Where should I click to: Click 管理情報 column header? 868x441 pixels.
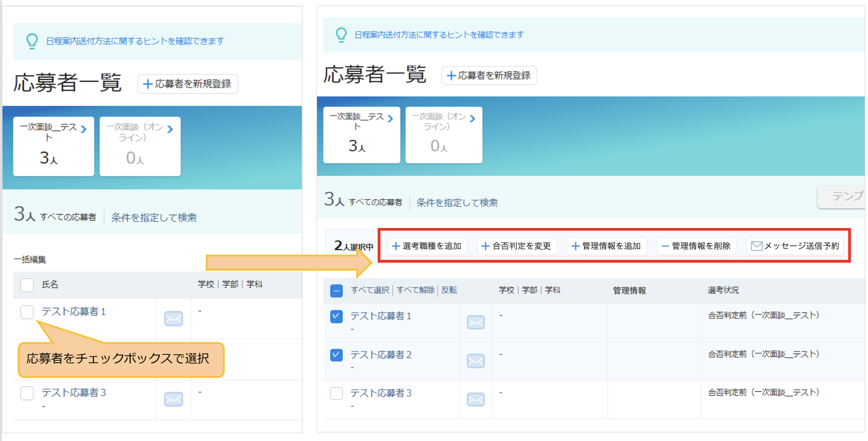pos(630,290)
